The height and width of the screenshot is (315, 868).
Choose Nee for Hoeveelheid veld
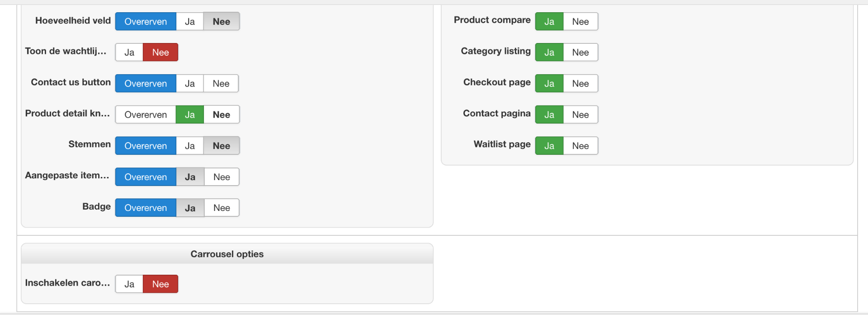point(222,22)
